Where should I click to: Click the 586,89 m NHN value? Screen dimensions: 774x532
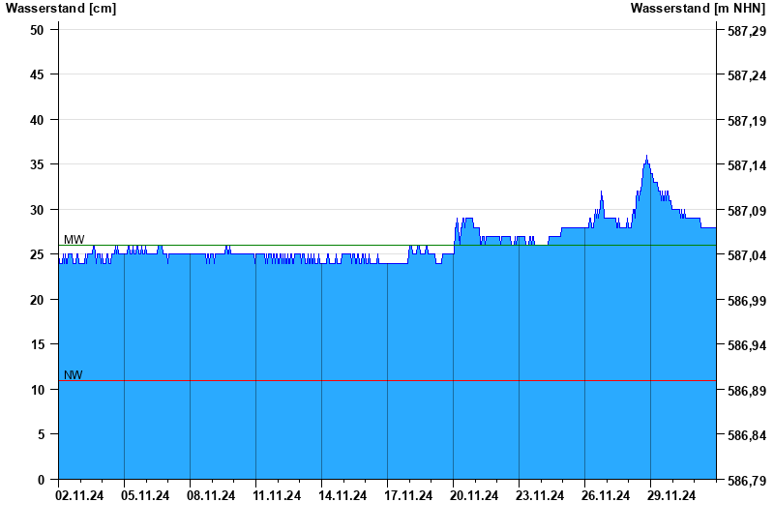pos(747,391)
